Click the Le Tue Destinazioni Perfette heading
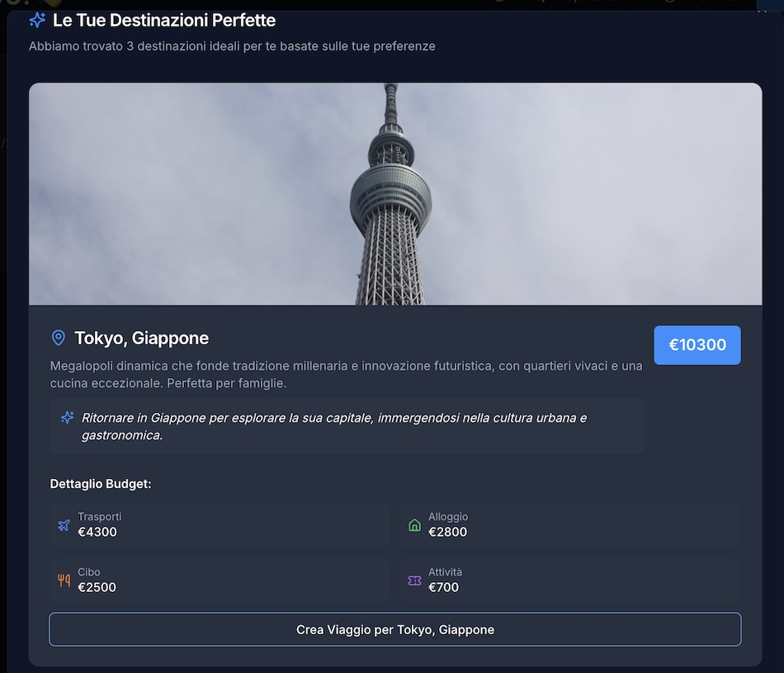Viewport: 784px width, 673px height. pyautogui.click(x=163, y=20)
